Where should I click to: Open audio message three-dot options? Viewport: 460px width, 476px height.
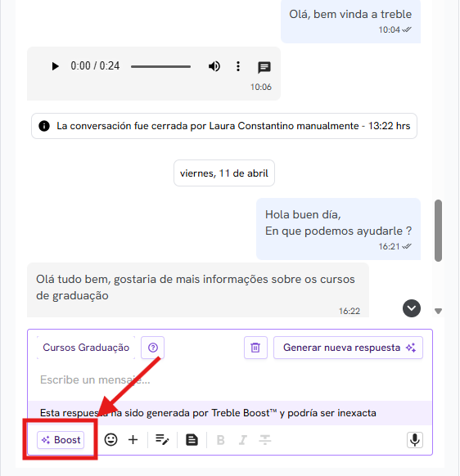pos(238,66)
